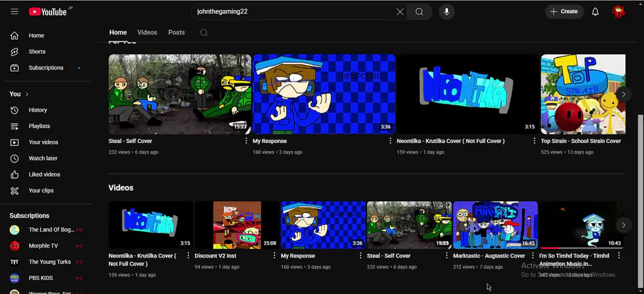The width and height of the screenshot is (644, 294).
Task: Open options for Neontilka Cover in Videos row
Action: pos(188,255)
